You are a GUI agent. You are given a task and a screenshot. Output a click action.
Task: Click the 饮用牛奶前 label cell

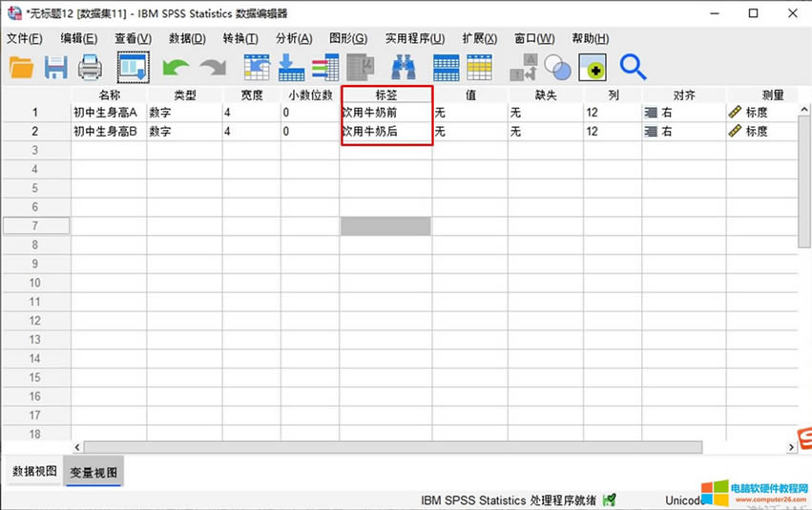click(385, 113)
